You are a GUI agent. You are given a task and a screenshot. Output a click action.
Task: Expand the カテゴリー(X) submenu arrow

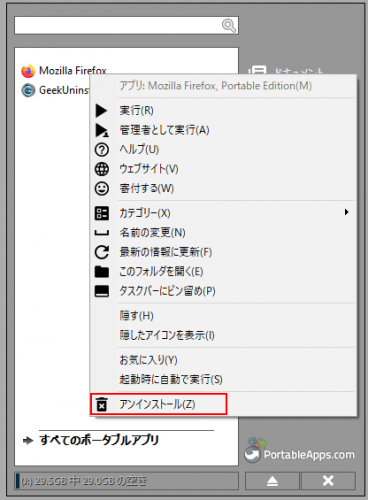(347, 212)
